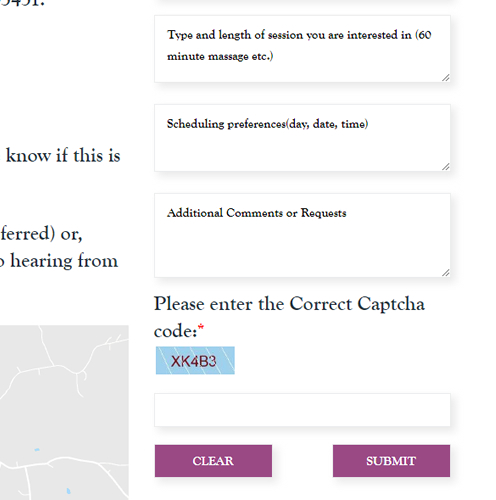The height and width of the screenshot is (500, 496).
Task: Click the empty captcha code input field
Action: point(302,410)
